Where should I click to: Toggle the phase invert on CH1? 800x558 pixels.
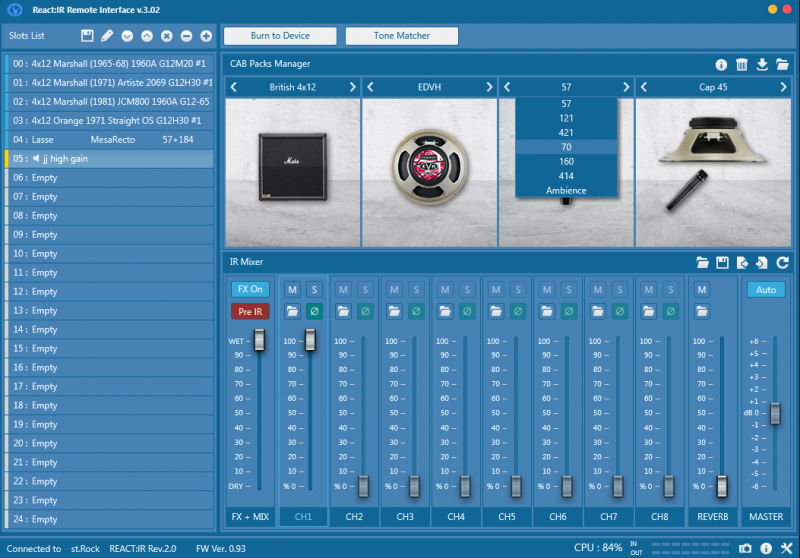(314, 311)
